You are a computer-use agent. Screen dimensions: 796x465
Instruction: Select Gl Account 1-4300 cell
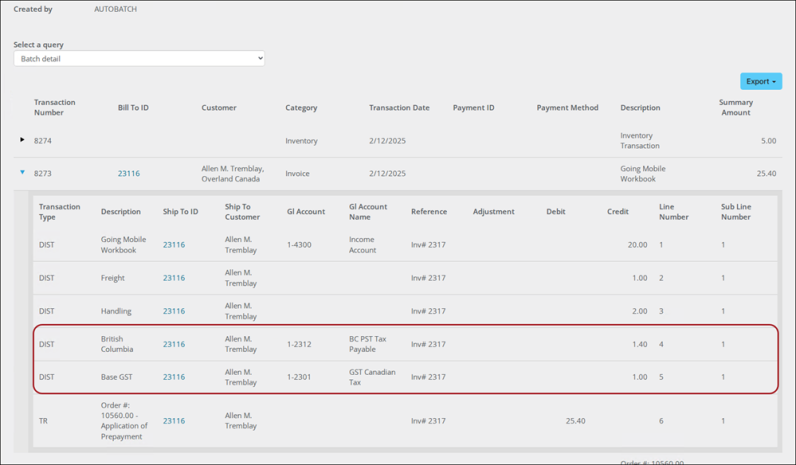click(299, 245)
